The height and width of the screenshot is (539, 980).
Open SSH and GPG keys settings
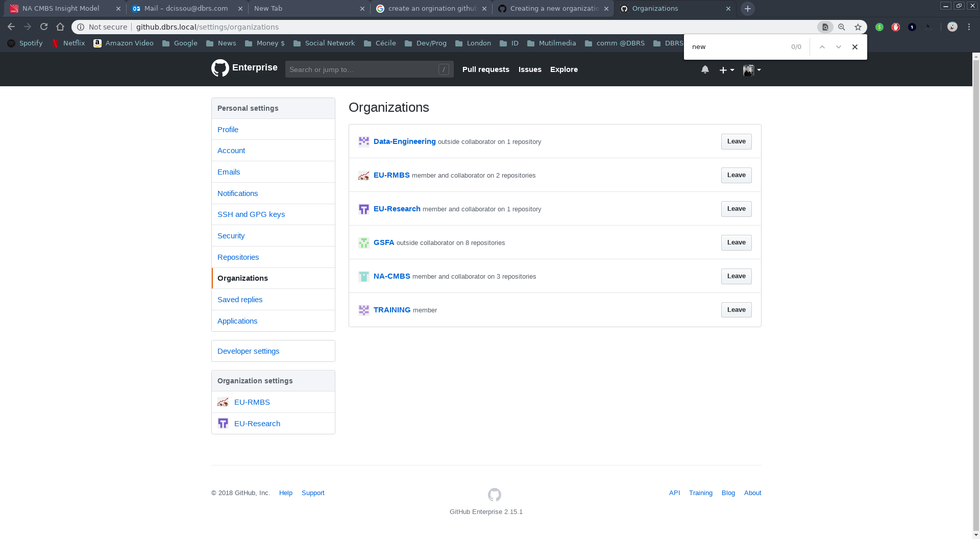point(273,214)
